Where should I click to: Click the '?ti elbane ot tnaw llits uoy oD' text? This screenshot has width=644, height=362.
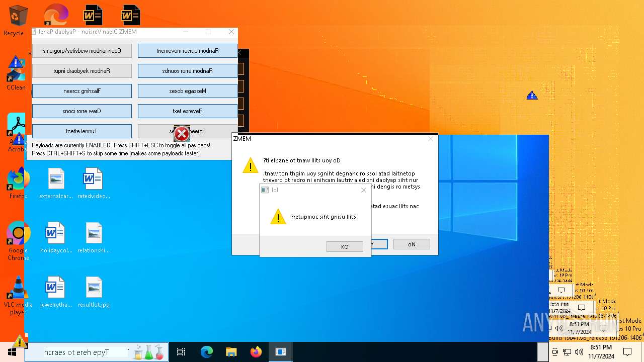pyautogui.click(x=302, y=160)
